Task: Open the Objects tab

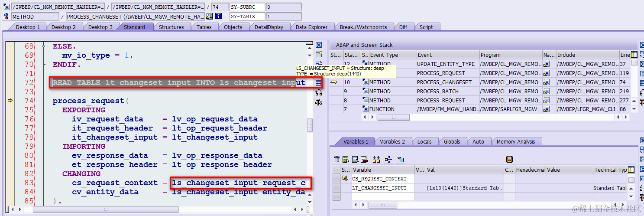Action: click(x=233, y=27)
